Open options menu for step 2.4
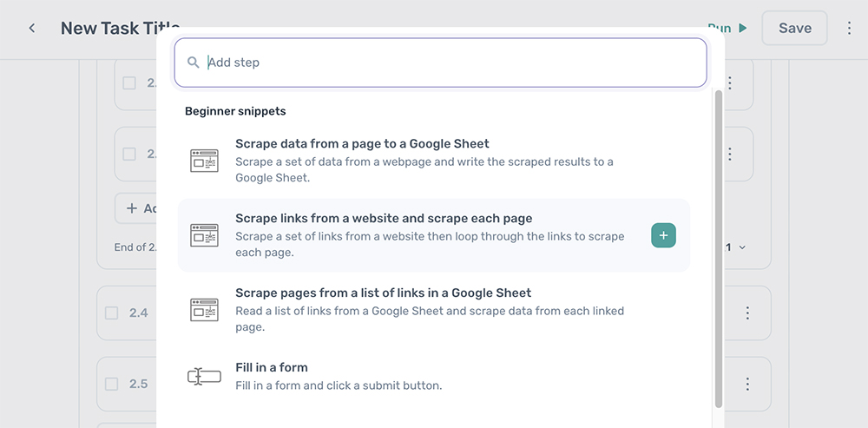The height and width of the screenshot is (428, 868). point(747,313)
